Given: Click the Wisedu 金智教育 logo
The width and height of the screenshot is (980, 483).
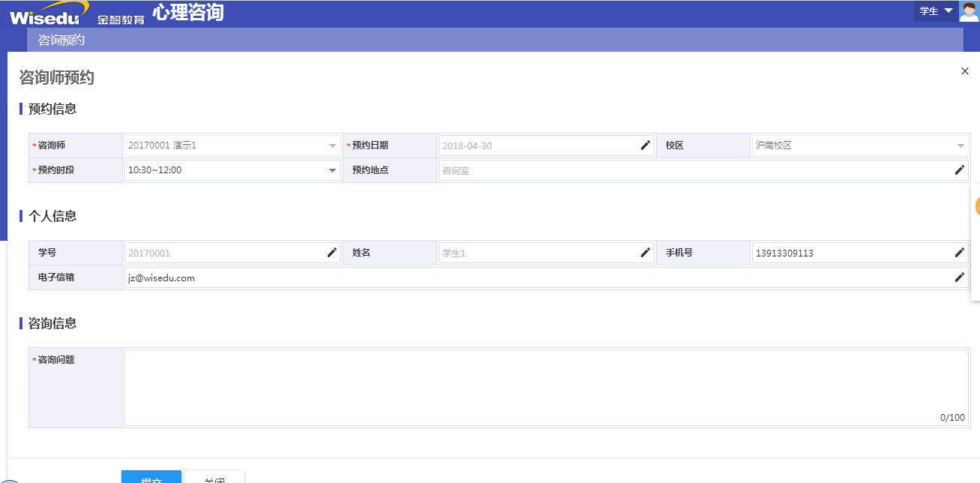Looking at the screenshot, I should click(76, 13).
